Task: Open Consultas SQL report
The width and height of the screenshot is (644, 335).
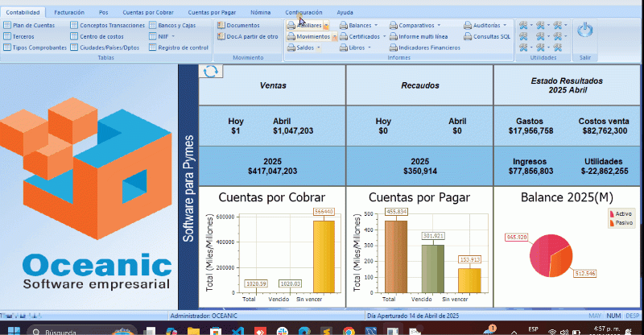Action: point(490,37)
